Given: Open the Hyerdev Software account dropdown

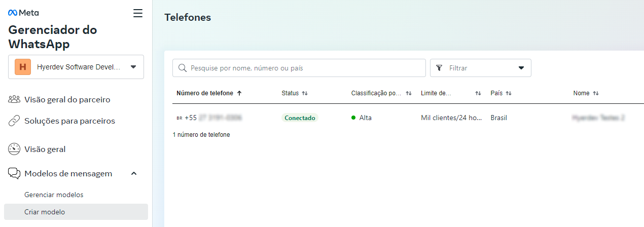Looking at the screenshot, I should [x=76, y=67].
